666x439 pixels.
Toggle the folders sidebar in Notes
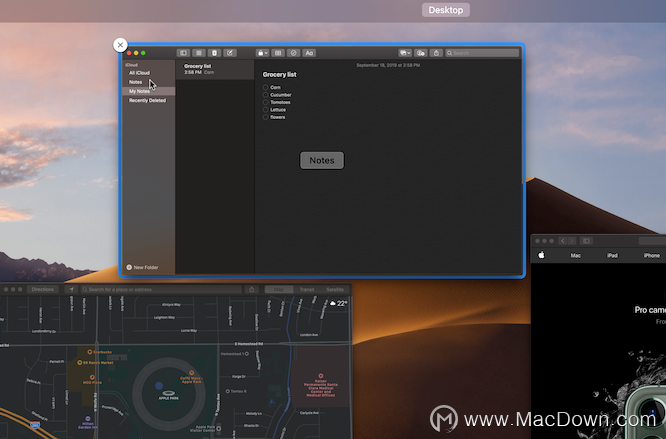click(x=183, y=53)
